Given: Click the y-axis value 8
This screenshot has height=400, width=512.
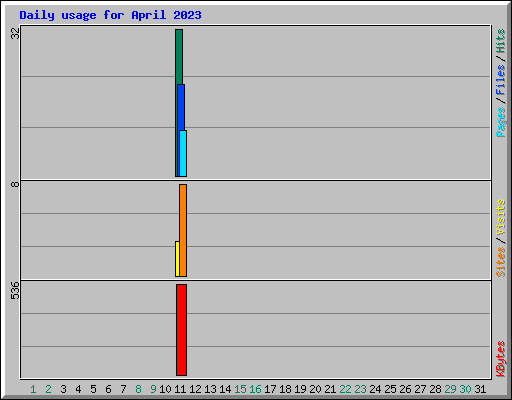Looking at the screenshot, I should pos(15,184).
